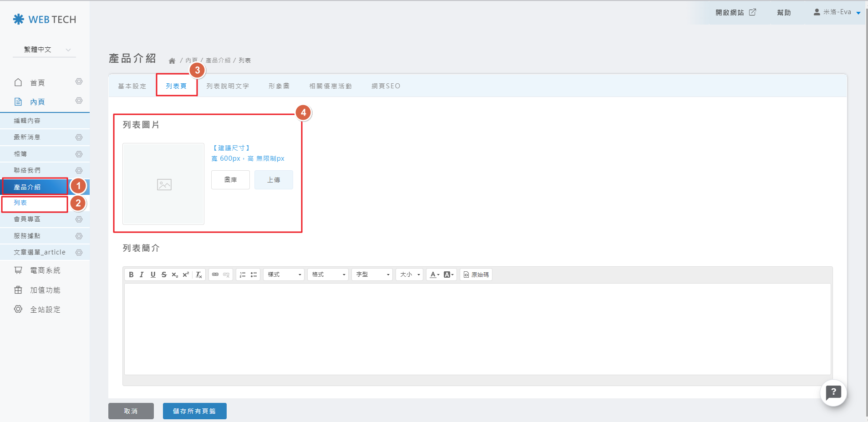Open the floating help question mark button
The width and height of the screenshot is (868, 422).
click(x=833, y=392)
